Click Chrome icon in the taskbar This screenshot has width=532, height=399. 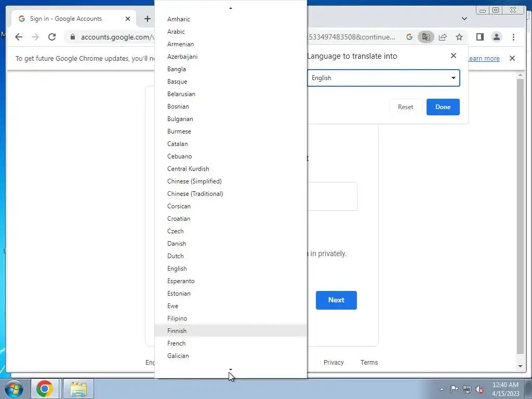tap(45, 389)
